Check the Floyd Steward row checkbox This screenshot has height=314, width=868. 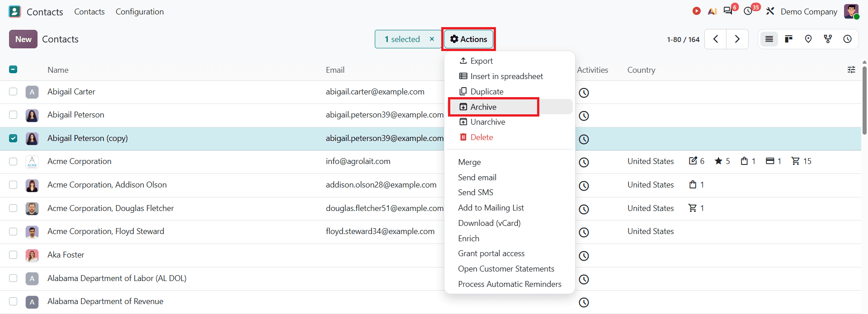click(x=13, y=231)
